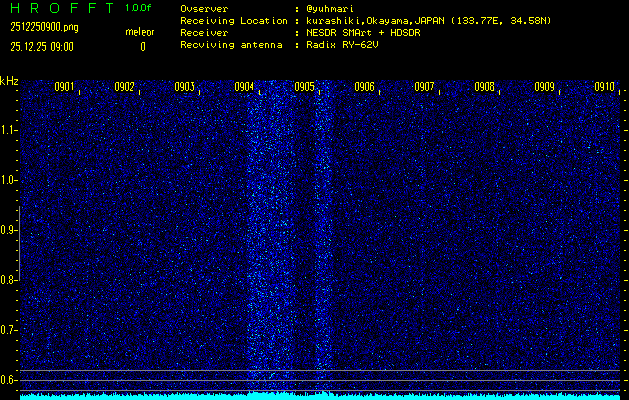The height and width of the screenshot is (400, 629).
Task: Click time marker 0904
Action: click(244, 87)
